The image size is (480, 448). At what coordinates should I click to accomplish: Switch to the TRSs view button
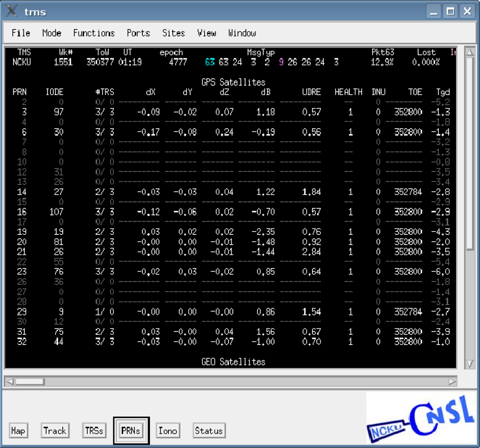coord(94,431)
